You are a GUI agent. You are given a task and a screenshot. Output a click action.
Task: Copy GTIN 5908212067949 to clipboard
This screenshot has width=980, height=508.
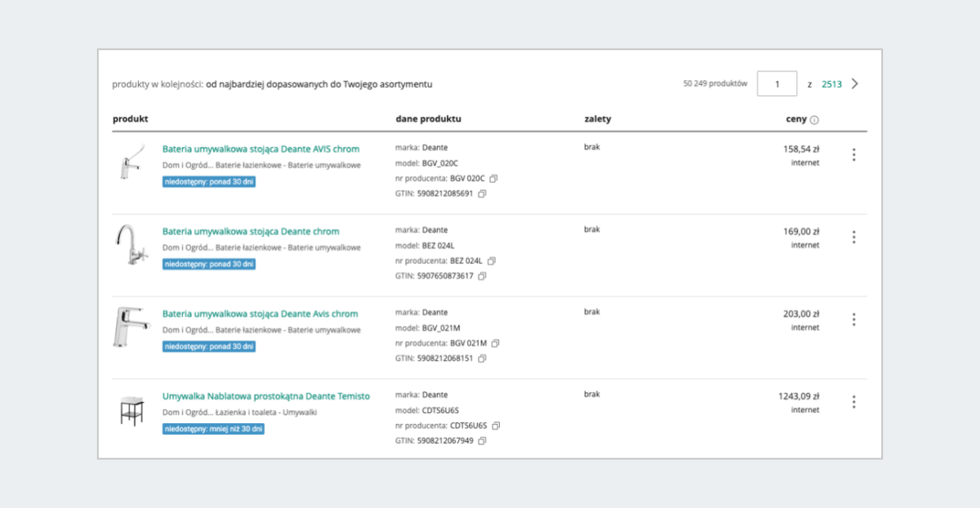click(482, 441)
